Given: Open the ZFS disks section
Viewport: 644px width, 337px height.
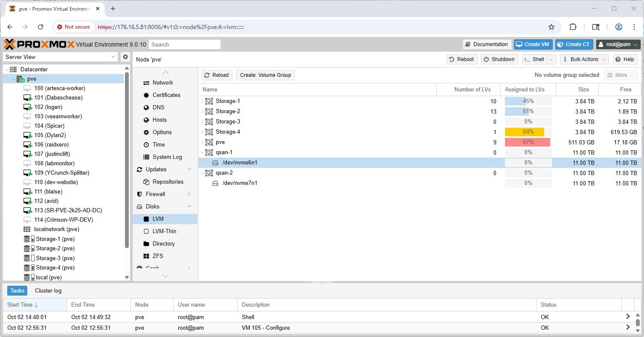Looking at the screenshot, I should point(157,256).
